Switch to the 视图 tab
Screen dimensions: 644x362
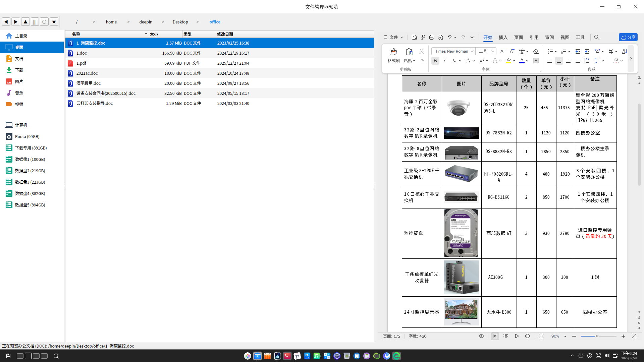click(565, 37)
